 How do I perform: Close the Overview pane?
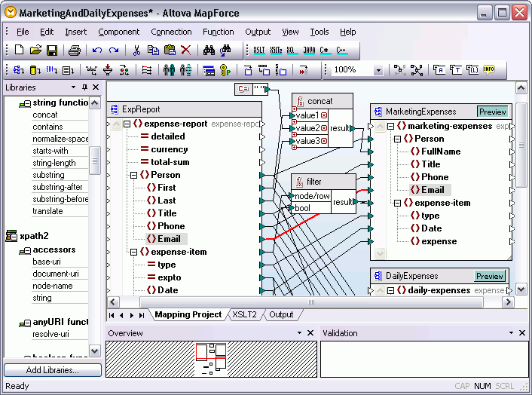(x=310, y=333)
